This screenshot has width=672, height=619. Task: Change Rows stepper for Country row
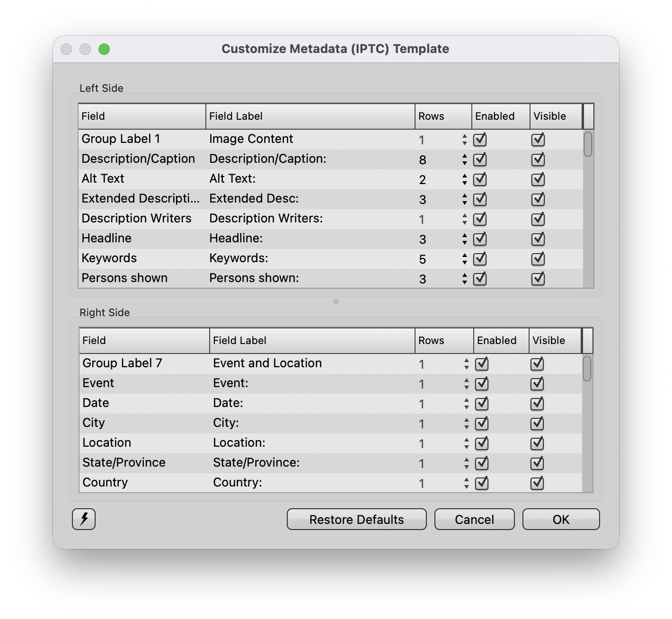pos(467,483)
